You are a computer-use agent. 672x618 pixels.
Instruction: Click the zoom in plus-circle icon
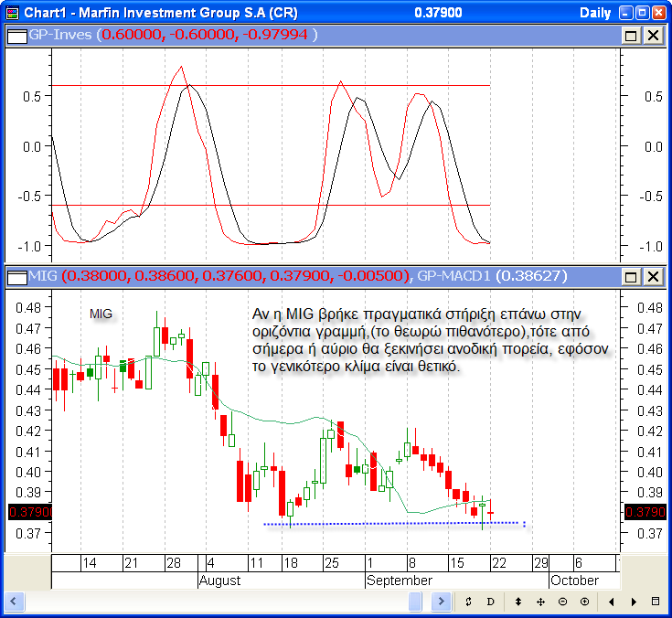point(584,602)
